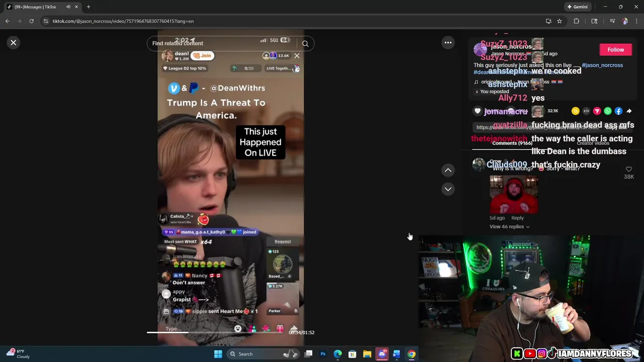
Task: Open the Chrome Extensions puzzle icon
Action: tap(577, 21)
